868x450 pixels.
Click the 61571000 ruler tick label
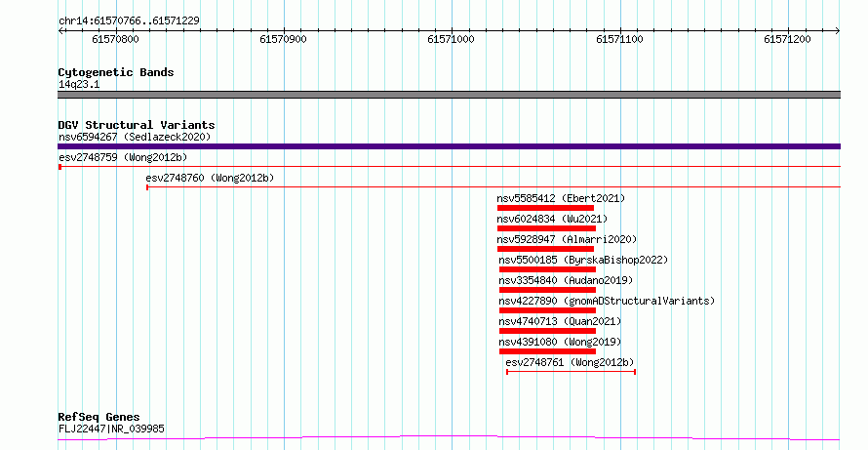point(451,39)
